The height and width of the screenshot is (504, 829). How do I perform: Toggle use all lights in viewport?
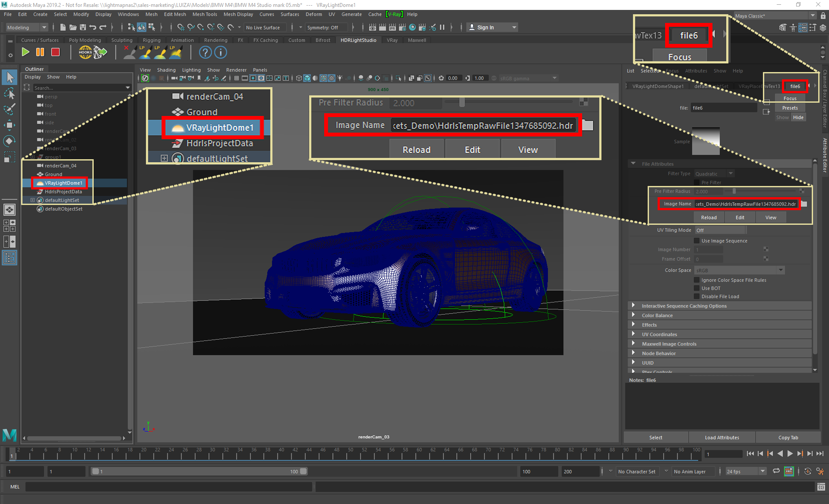coord(340,78)
